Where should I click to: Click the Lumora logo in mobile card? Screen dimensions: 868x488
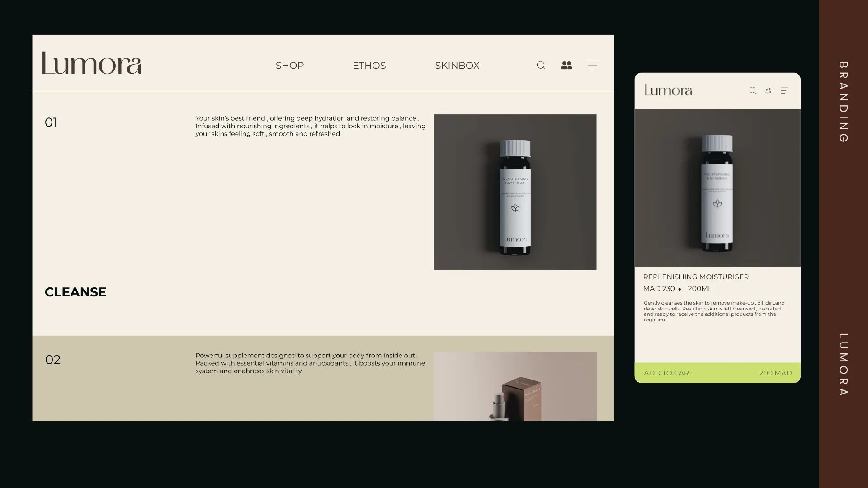coord(668,90)
